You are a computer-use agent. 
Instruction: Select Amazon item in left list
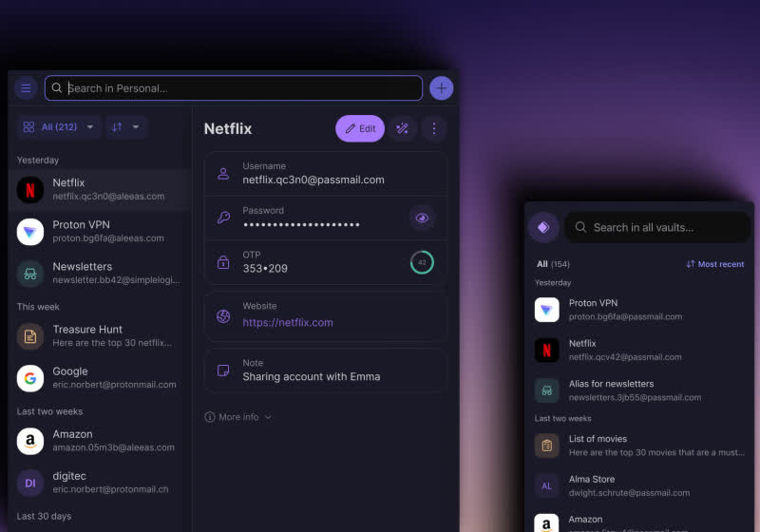pos(100,441)
